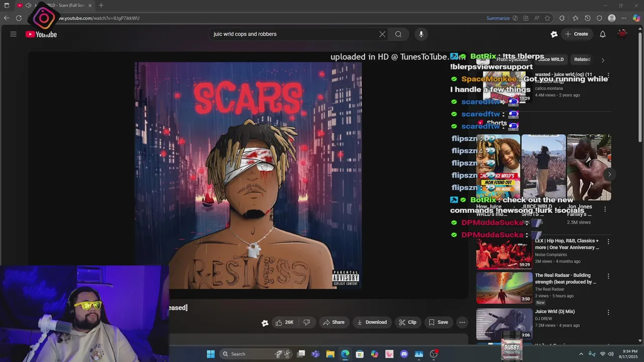Clear the YouTube search text with X
Viewport: 644px width, 362px height.
click(382, 34)
